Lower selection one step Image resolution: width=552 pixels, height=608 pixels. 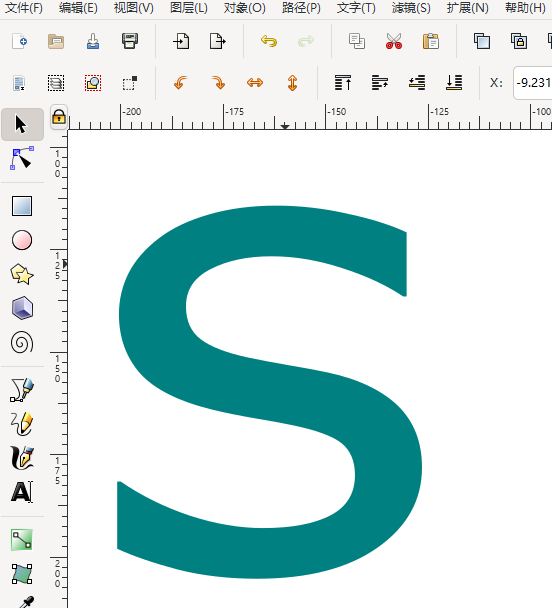pyautogui.click(x=417, y=83)
